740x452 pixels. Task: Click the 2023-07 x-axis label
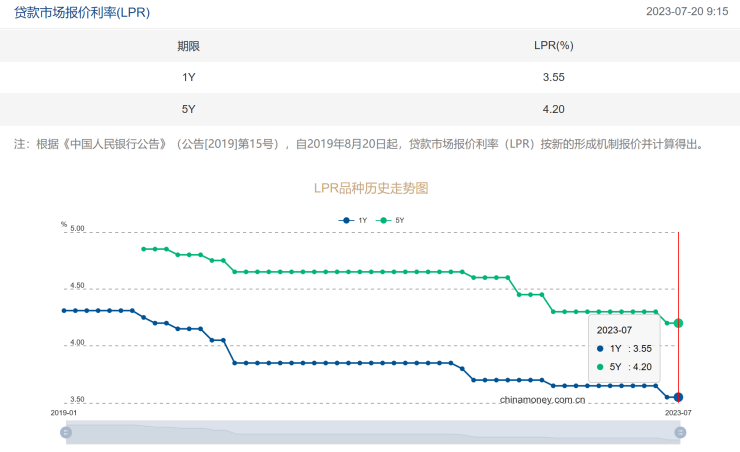pyautogui.click(x=678, y=413)
